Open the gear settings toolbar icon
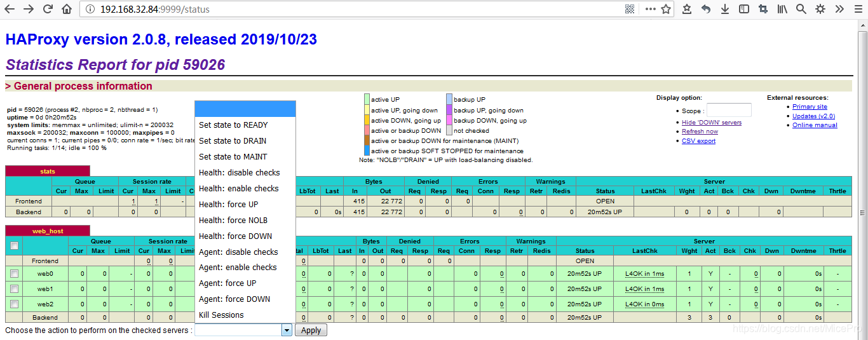This screenshot has width=868, height=340. [820, 10]
